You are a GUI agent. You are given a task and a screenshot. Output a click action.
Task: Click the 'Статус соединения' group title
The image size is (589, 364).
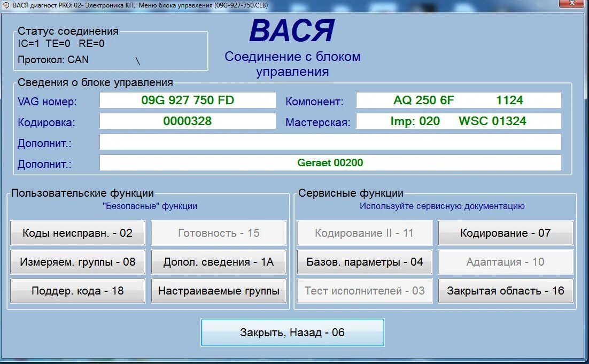[x=68, y=31]
